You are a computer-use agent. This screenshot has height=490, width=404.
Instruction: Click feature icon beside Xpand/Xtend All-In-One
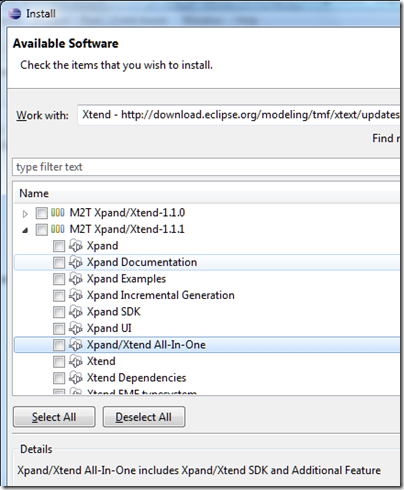point(76,345)
